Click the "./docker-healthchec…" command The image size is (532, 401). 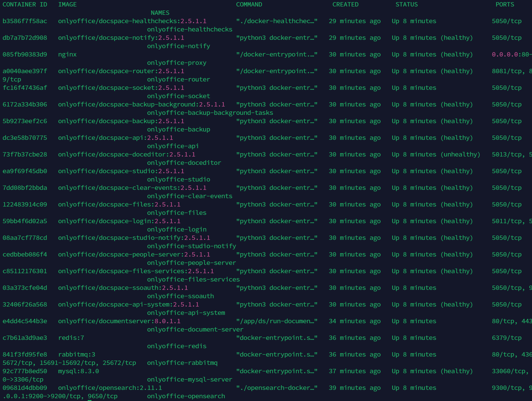click(x=277, y=21)
